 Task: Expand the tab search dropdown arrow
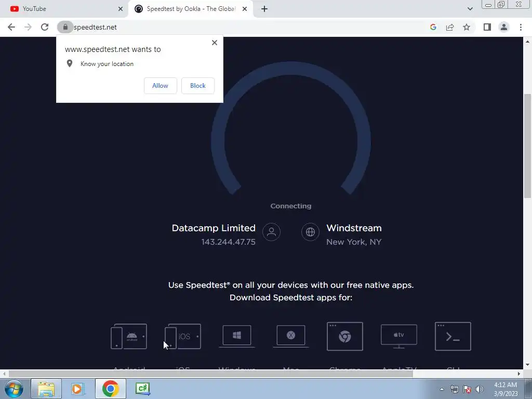pyautogui.click(x=470, y=9)
